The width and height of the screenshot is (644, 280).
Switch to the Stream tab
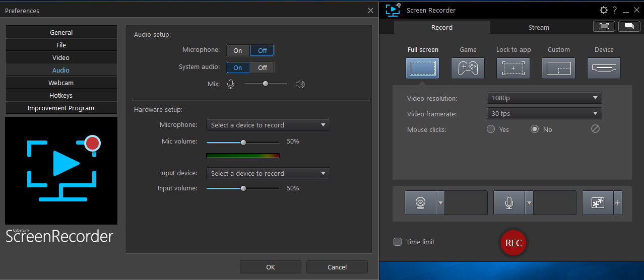(539, 27)
